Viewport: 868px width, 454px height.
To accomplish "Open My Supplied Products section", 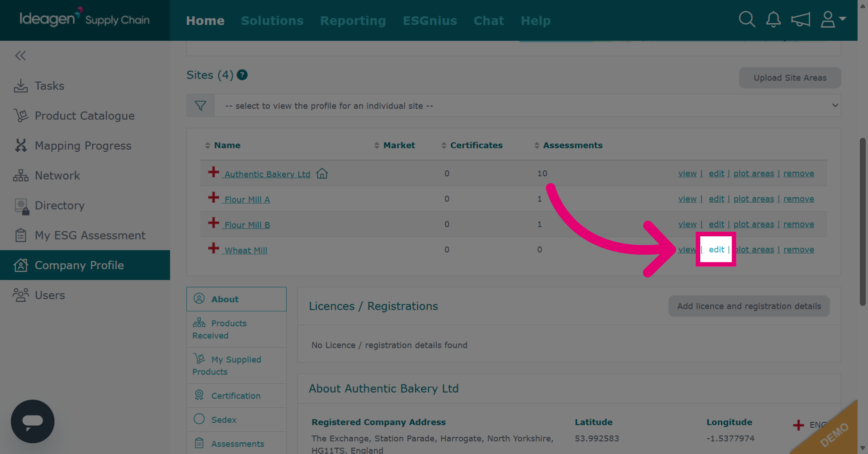I will [x=236, y=365].
